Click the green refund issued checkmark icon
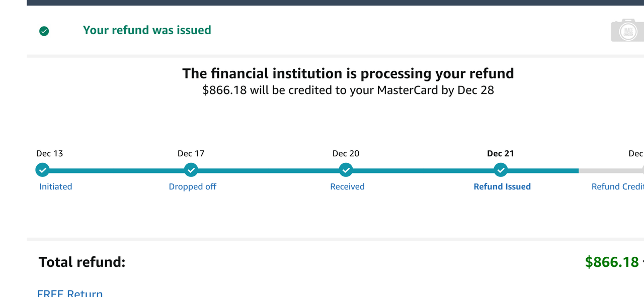 44,31
